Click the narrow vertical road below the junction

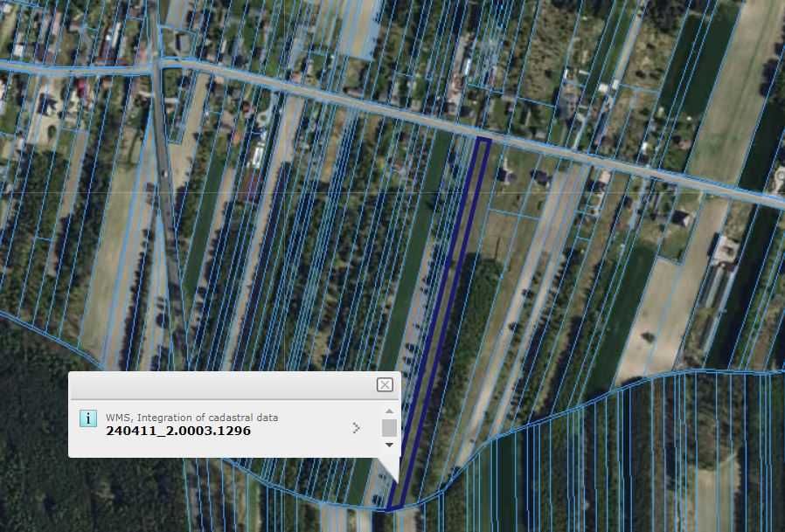click(165, 200)
